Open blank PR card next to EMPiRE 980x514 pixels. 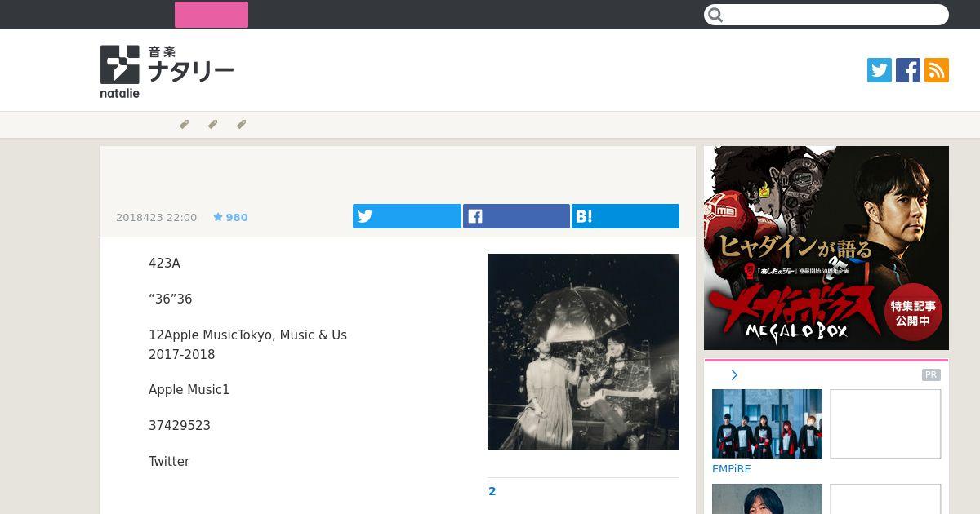[885, 423]
